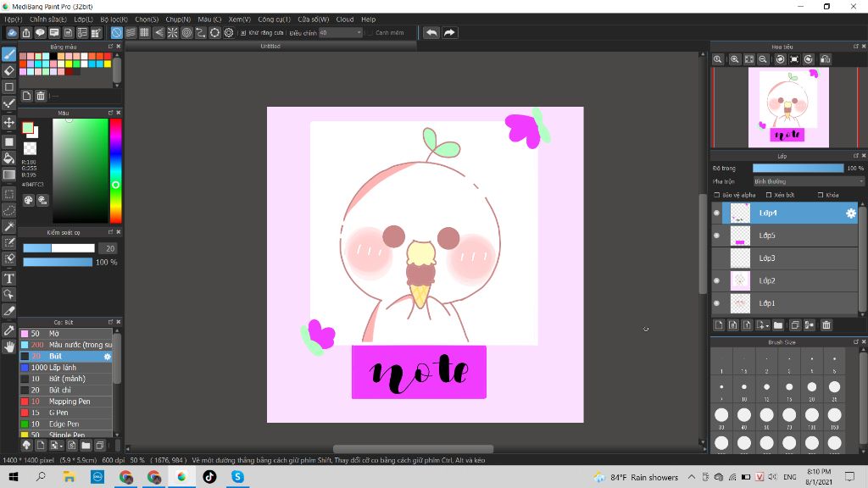Adjust the Độ trong opacity slider

[x=798, y=169]
